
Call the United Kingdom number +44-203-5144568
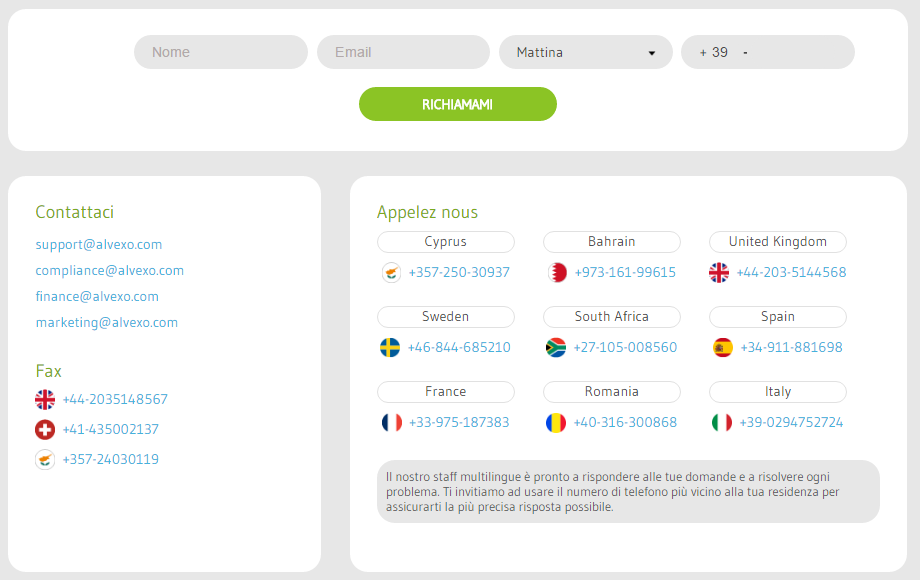pos(791,273)
